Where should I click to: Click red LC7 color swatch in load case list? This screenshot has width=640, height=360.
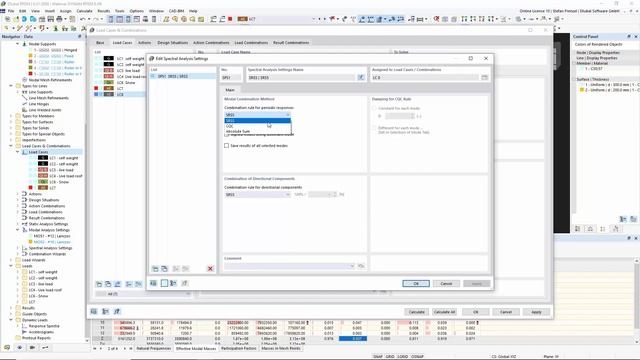coord(96,88)
